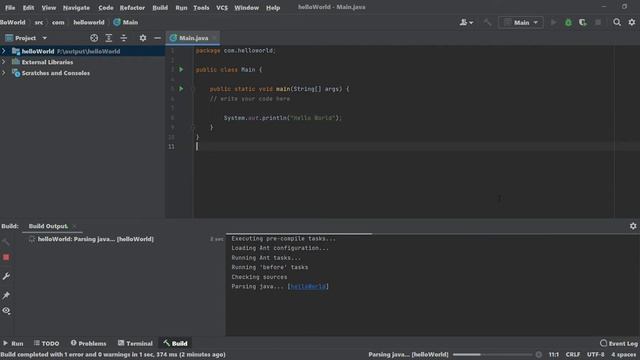Expand Scratches and Consoles node
This screenshot has height=360, width=640.
tap(4, 73)
